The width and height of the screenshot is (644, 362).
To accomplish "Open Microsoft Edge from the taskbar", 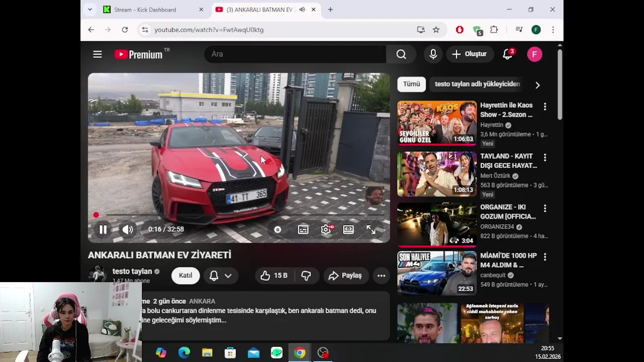I will [184, 353].
